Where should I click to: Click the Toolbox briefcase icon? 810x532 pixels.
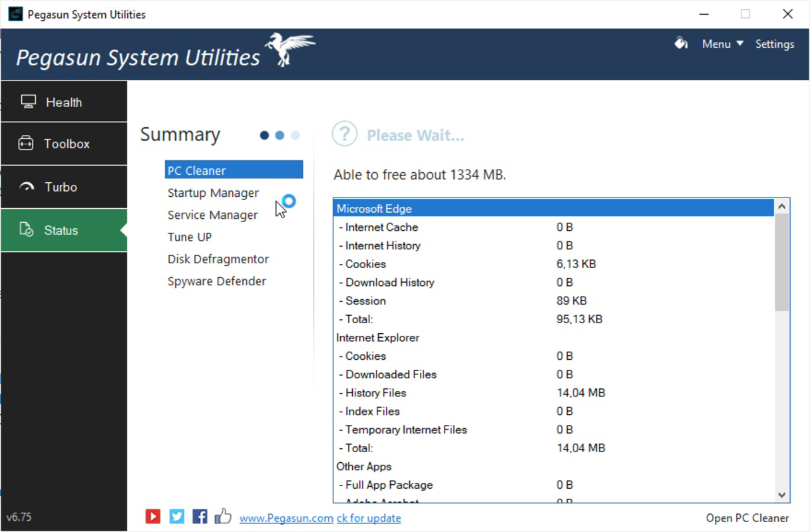pyautogui.click(x=26, y=144)
